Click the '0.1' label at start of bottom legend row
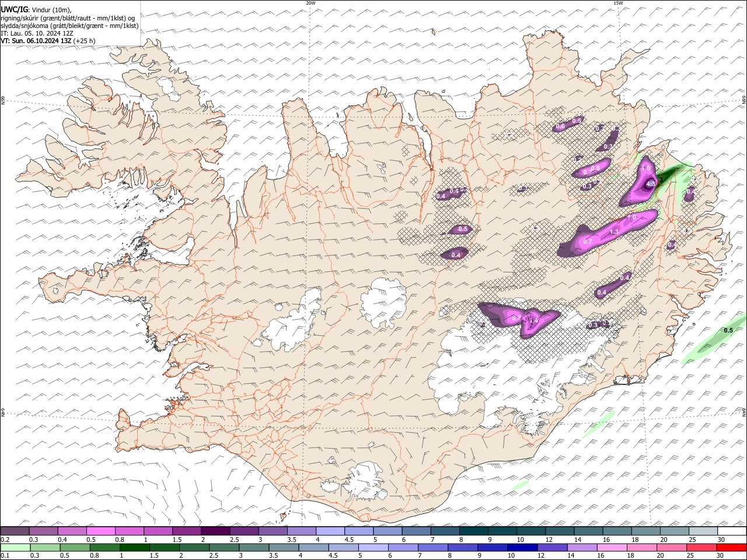Viewport: 747px width, 560px height. [5, 555]
